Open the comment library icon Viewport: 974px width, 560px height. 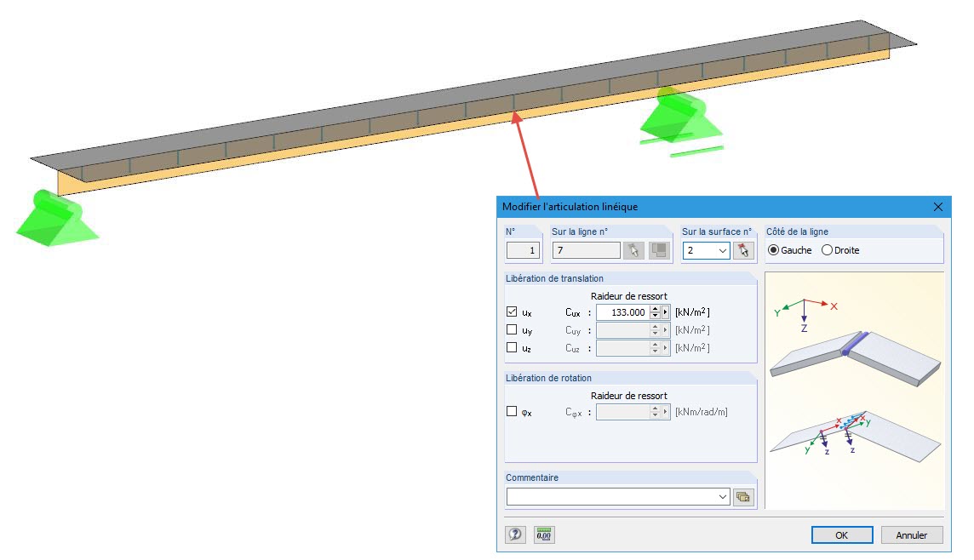(x=743, y=497)
